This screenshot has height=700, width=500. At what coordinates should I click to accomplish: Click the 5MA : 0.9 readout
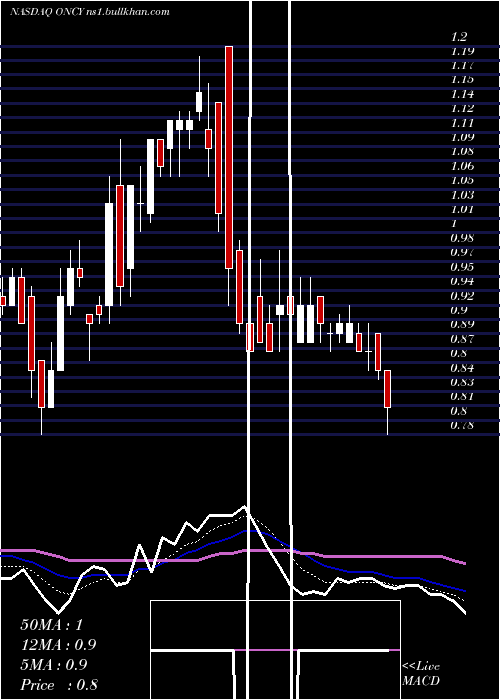(55, 665)
